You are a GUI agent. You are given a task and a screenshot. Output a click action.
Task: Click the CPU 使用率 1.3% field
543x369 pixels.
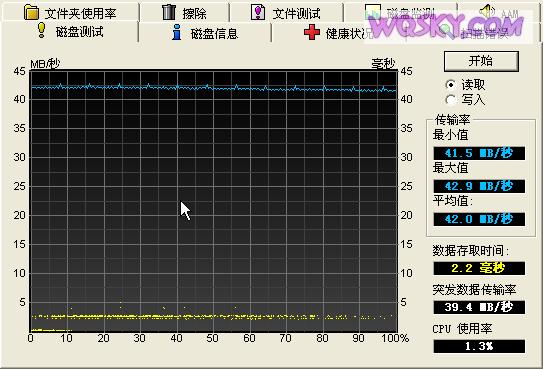click(479, 346)
